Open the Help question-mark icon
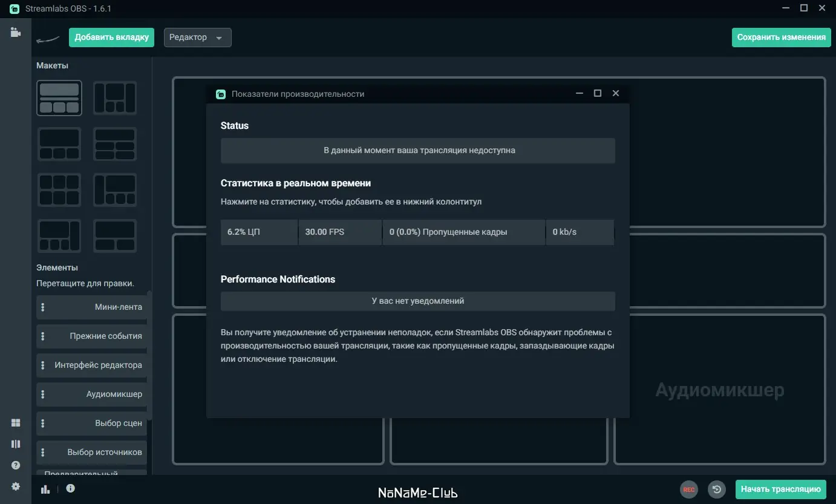Image resolution: width=836 pixels, height=504 pixels. coord(16,465)
